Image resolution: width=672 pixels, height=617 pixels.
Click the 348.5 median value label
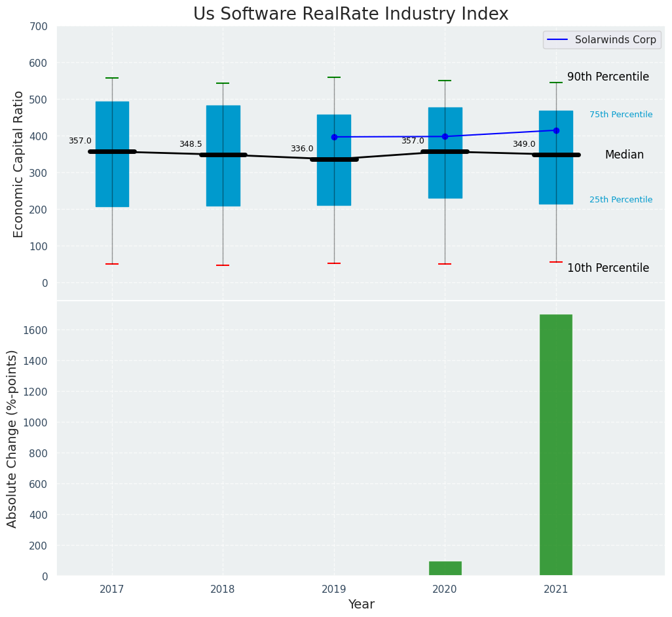191,144
